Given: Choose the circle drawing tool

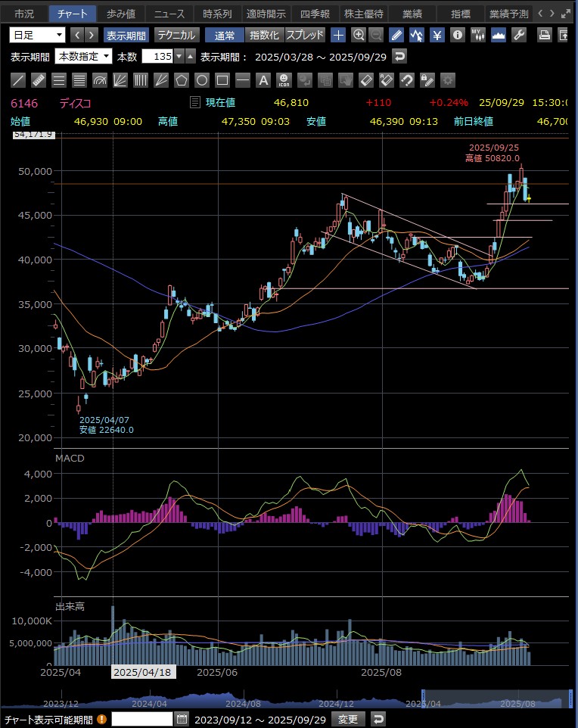Looking at the screenshot, I should point(202,80).
